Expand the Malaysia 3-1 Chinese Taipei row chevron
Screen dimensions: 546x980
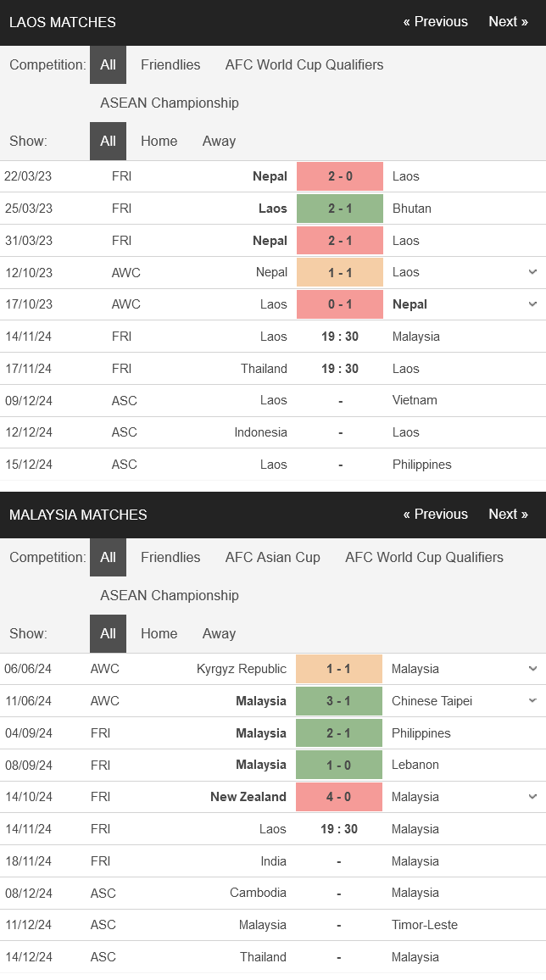pyautogui.click(x=532, y=700)
